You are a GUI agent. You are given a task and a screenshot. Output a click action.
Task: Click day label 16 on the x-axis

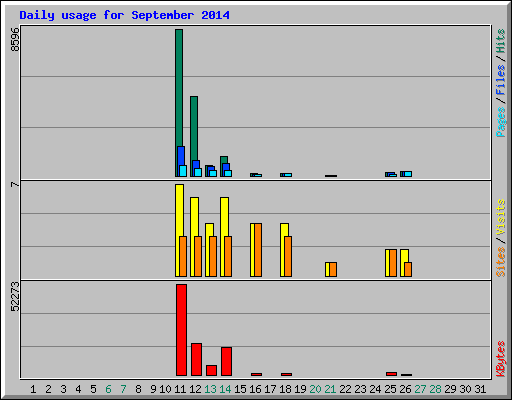pos(255,389)
